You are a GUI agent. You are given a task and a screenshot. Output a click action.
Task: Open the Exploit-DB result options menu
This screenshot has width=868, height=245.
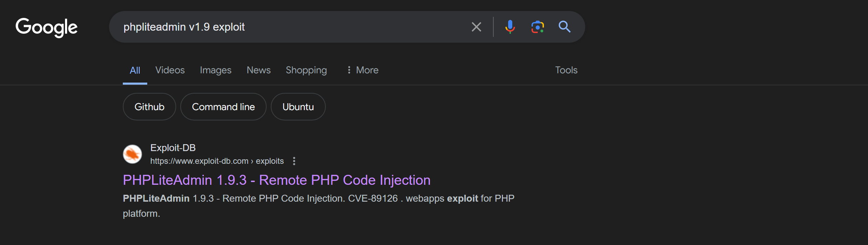294,161
